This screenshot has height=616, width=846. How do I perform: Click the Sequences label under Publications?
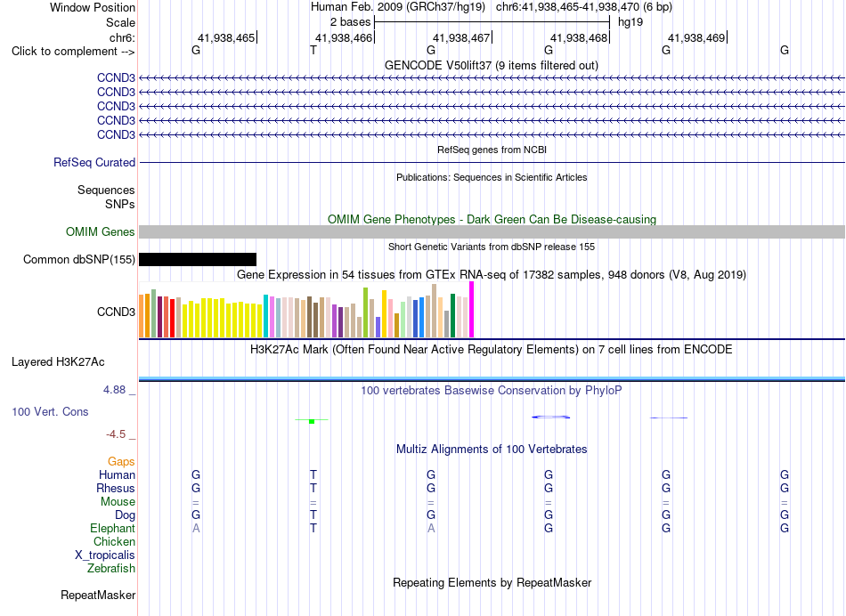[x=106, y=190]
